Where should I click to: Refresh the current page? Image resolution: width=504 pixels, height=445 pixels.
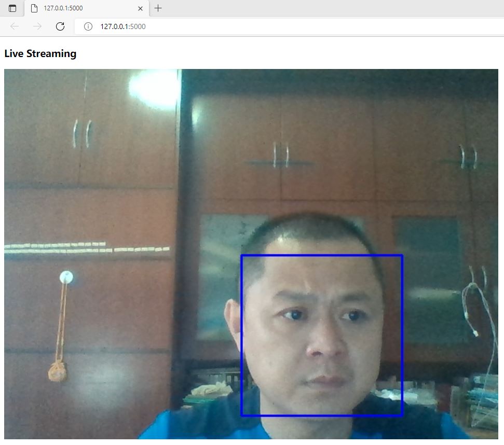[x=60, y=26]
